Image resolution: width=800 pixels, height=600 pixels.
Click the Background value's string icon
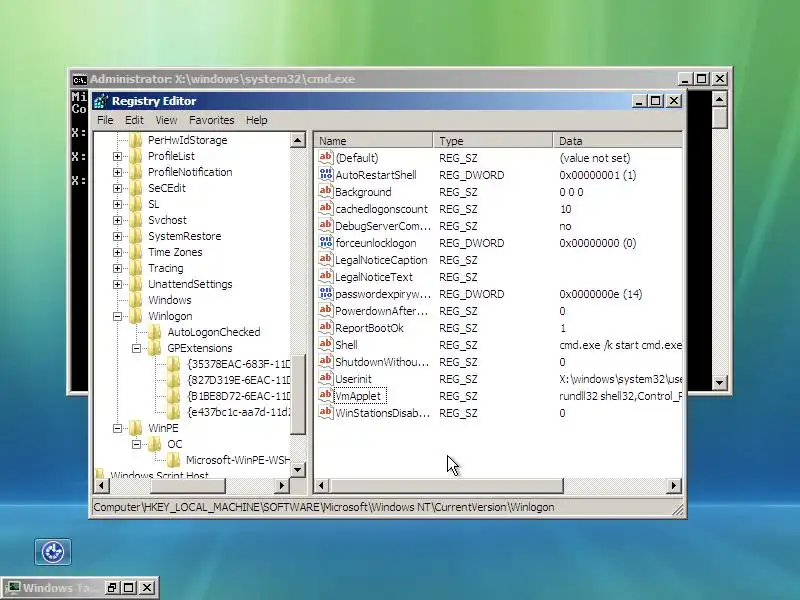326,191
